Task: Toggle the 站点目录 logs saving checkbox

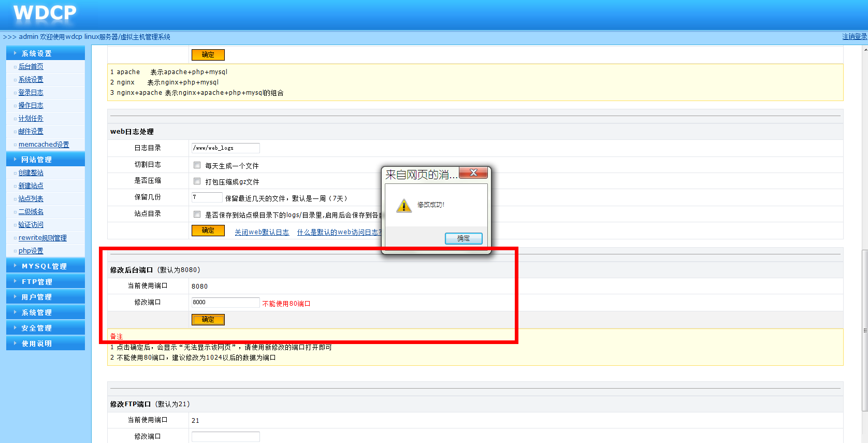Action: 197,214
